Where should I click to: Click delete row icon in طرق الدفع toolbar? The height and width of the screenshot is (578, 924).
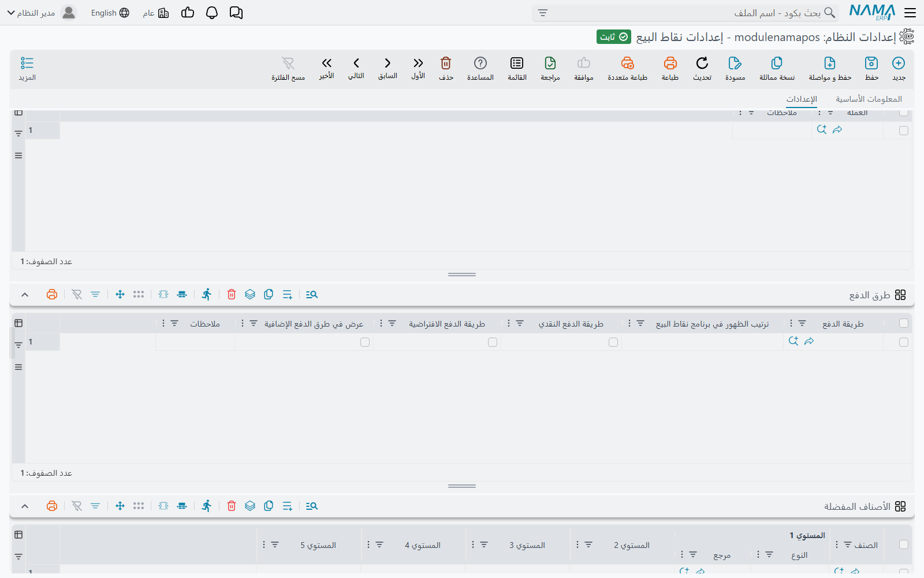click(232, 295)
